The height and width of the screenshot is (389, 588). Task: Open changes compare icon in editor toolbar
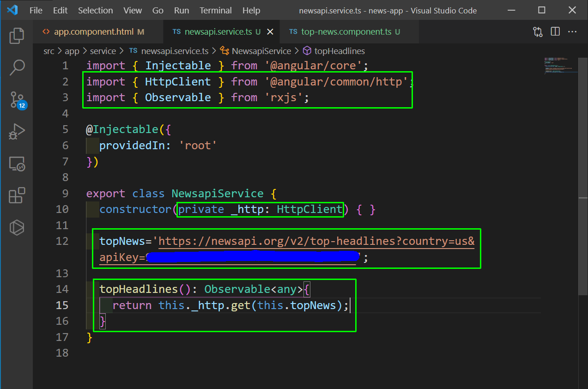[x=538, y=32]
